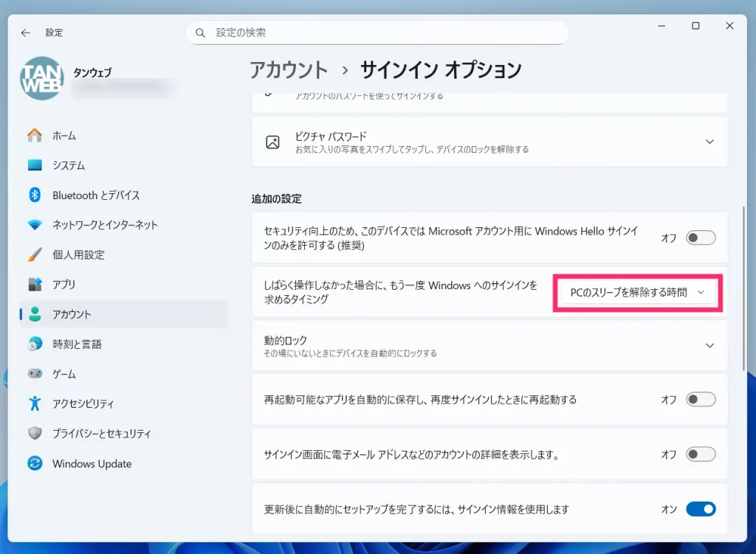The width and height of the screenshot is (756, 554).
Task: Maximize the Settings window
Action: [x=695, y=26]
